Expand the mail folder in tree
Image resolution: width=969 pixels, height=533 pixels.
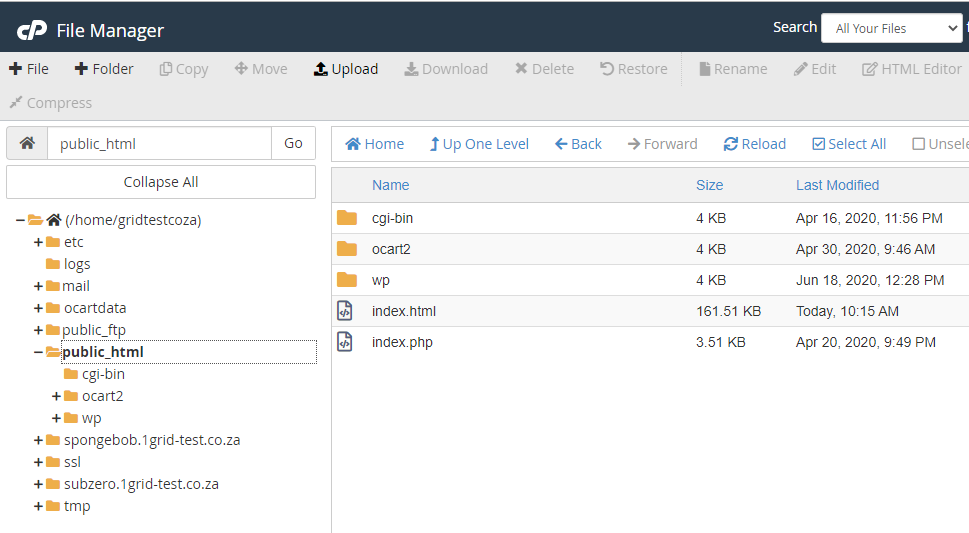[38, 286]
